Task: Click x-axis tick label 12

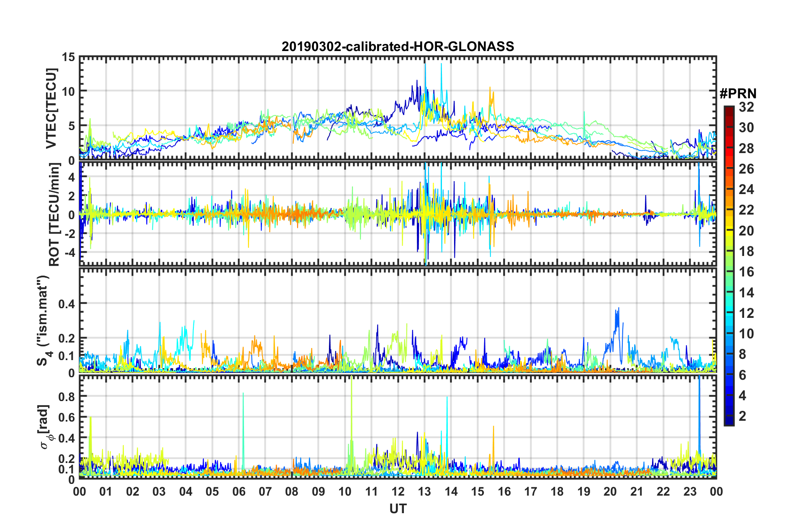Action: click(x=398, y=491)
